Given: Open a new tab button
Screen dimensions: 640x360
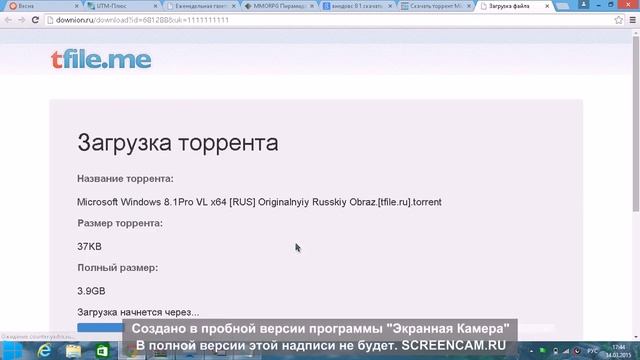Looking at the screenshot, I should [563, 6].
